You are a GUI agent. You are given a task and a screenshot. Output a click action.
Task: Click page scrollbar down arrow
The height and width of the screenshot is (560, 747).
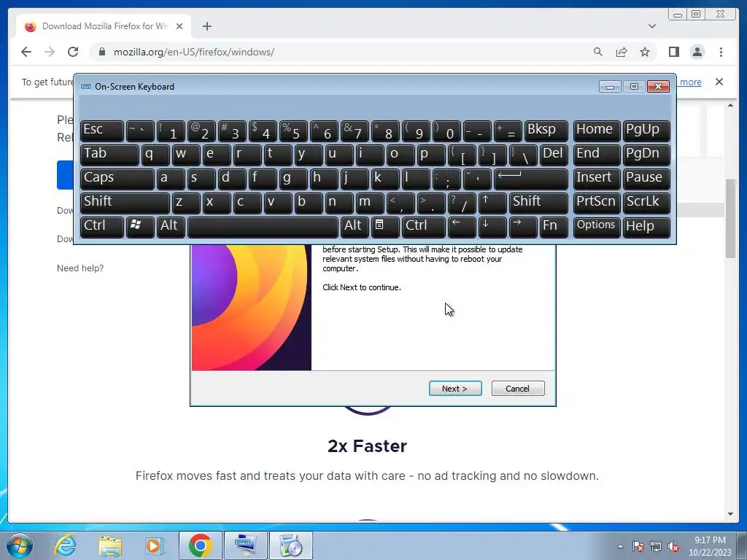coord(730,514)
